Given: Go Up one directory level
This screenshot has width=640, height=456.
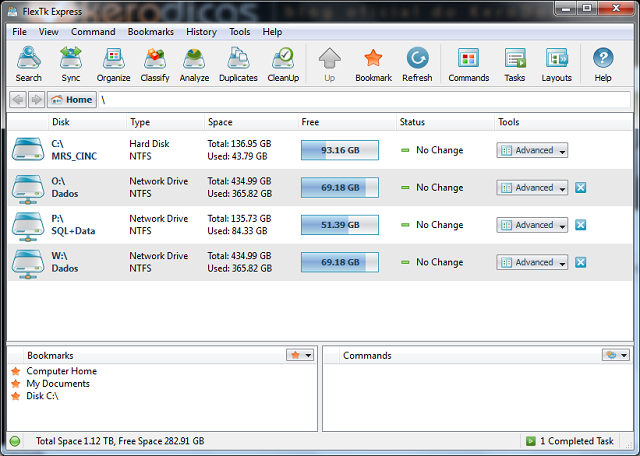Looking at the screenshot, I should (329, 64).
